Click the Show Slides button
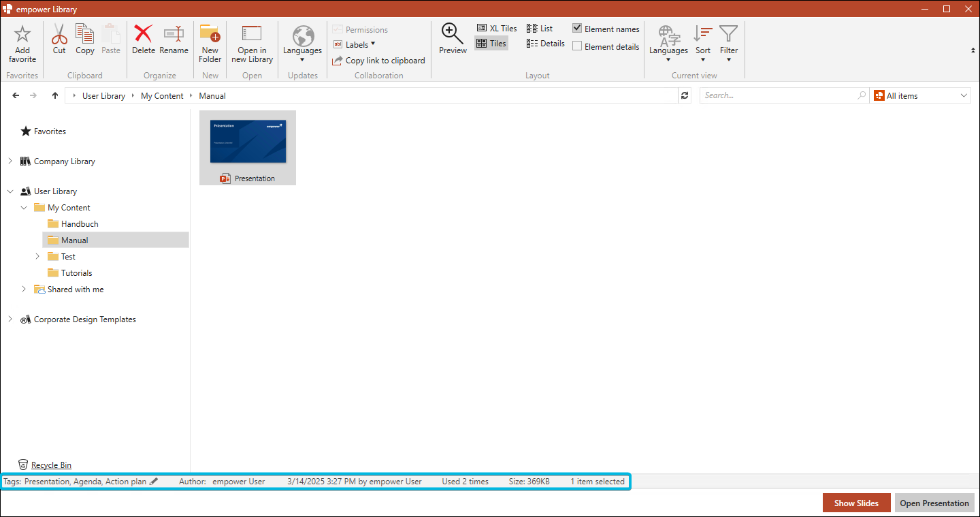Image resolution: width=980 pixels, height=517 pixels. point(856,503)
